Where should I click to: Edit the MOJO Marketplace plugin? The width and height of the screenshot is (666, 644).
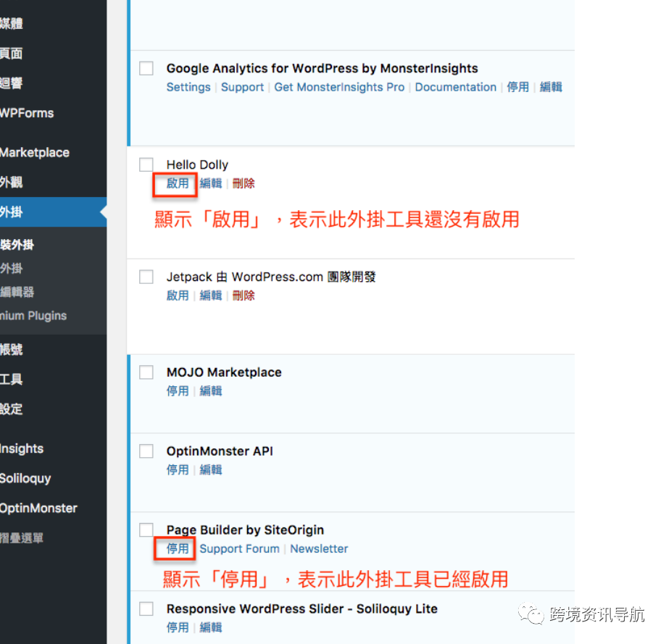pyautogui.click(x=211, y=391)
